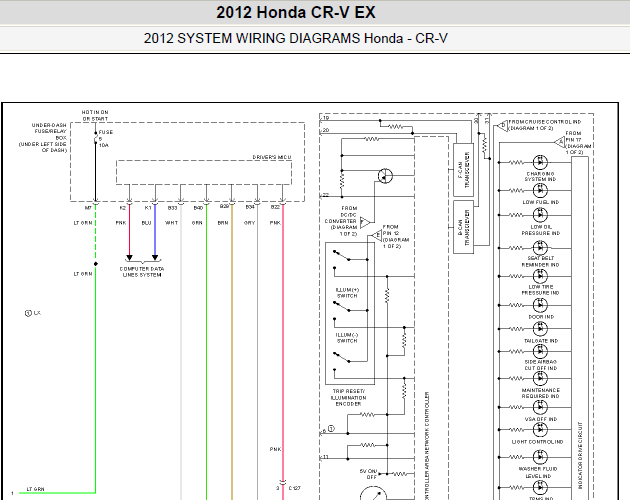This screenshot has height=500, width=630.
Task: Click the triangle connector at From Cruise Control Ind
Action: [502, 126]
